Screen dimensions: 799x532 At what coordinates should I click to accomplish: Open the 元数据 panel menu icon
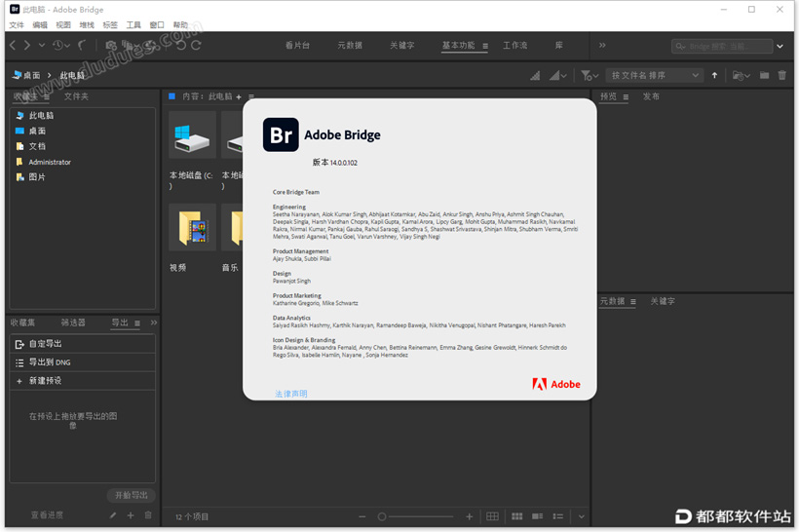tap(633, 302)
